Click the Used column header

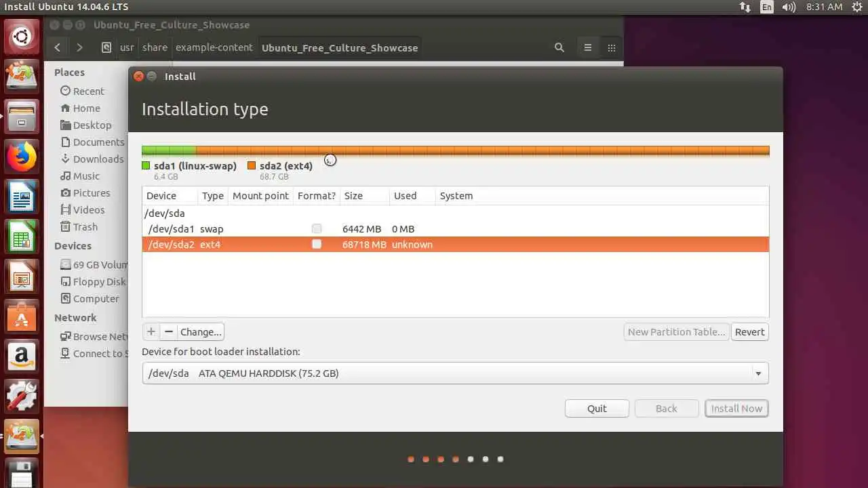click(412, 196)
